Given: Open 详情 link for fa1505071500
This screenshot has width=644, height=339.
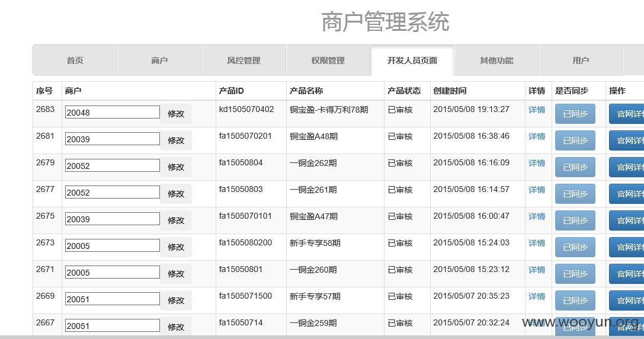Looking at the screenshot, I should click(x=537, y=297).
